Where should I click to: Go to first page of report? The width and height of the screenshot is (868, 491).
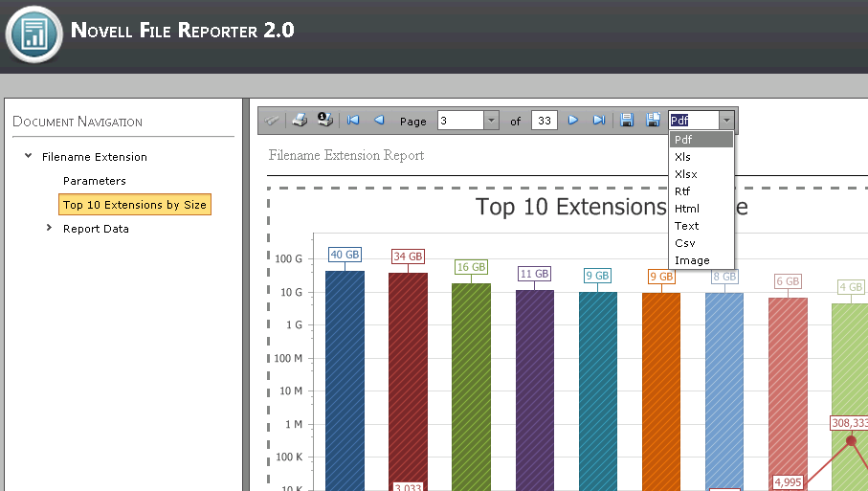(353, 121)
